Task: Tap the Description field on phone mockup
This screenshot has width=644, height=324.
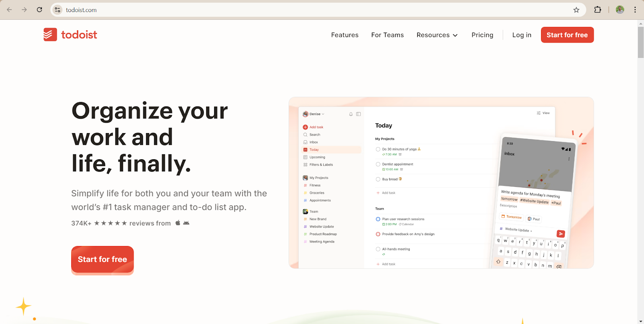Action: click(x=508, y=206)
